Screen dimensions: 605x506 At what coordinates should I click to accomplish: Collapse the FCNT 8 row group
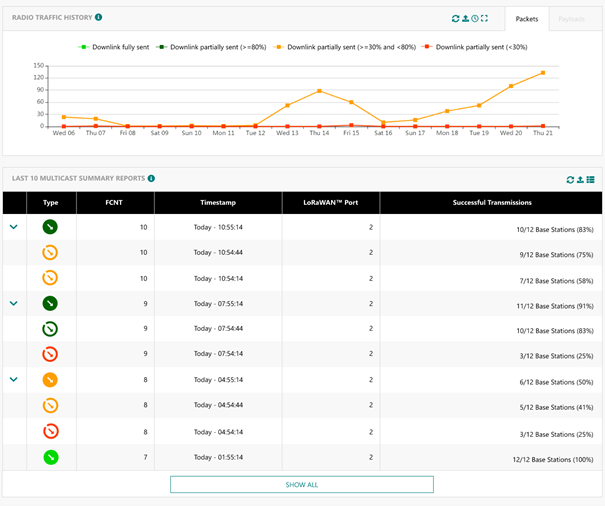(14, 379)
